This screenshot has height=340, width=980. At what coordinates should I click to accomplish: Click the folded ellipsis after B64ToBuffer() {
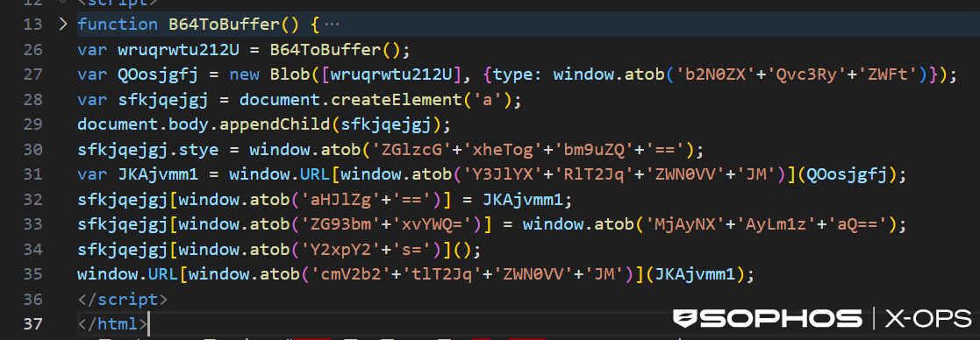pyautogui.click(x=332, y=25)
